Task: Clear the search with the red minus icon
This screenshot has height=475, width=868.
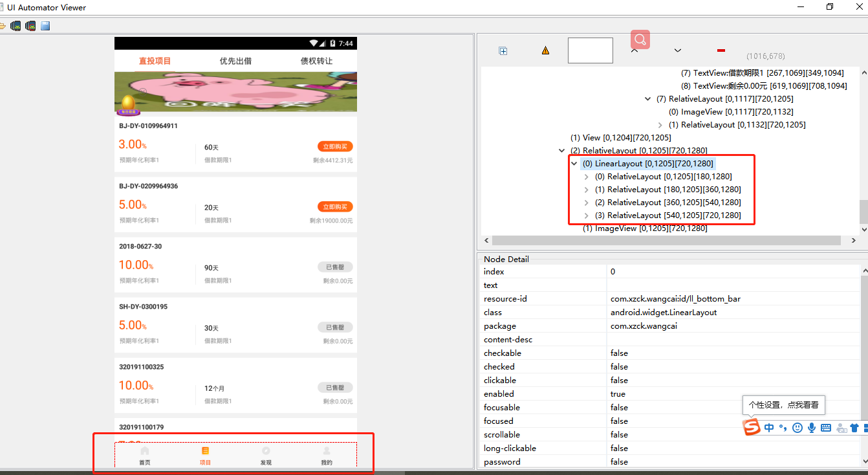Action: click(721, 50)
